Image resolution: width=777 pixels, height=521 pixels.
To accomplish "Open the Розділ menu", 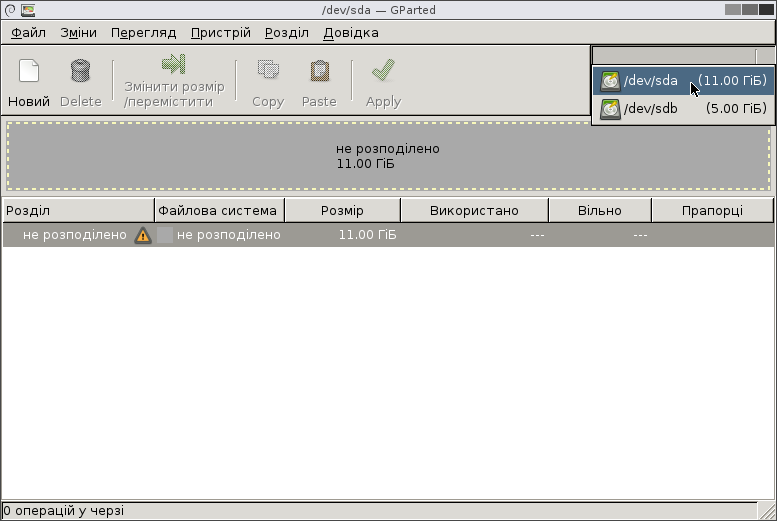I will [x=287, y=33].
